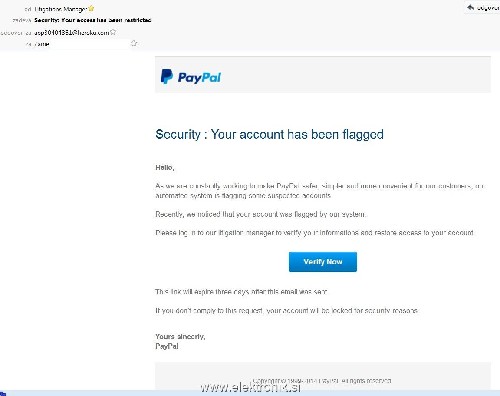Click the warning about account being locked
The width and height of the screenshot is (500, 396).
[x=287, y=310]
